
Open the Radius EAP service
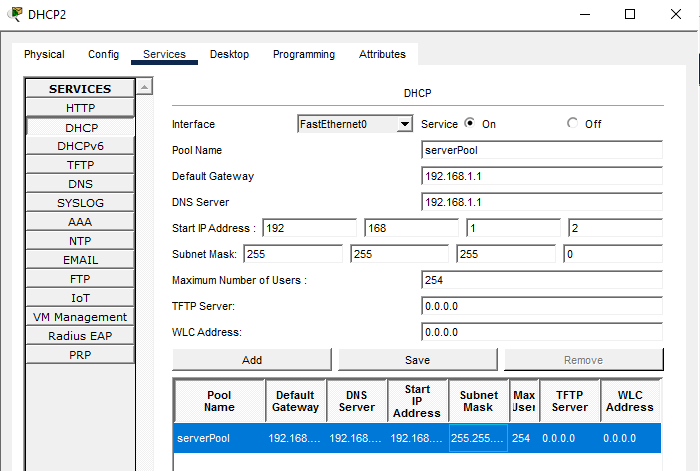tap(81, 336)
